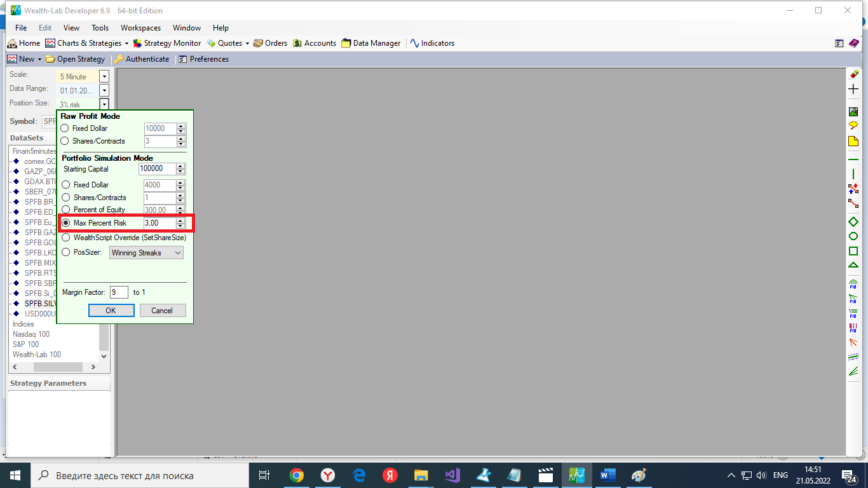The height and width of the screenshot is (488, 868).
Task: Select Percent of Equity radio button
Action: 65,210
